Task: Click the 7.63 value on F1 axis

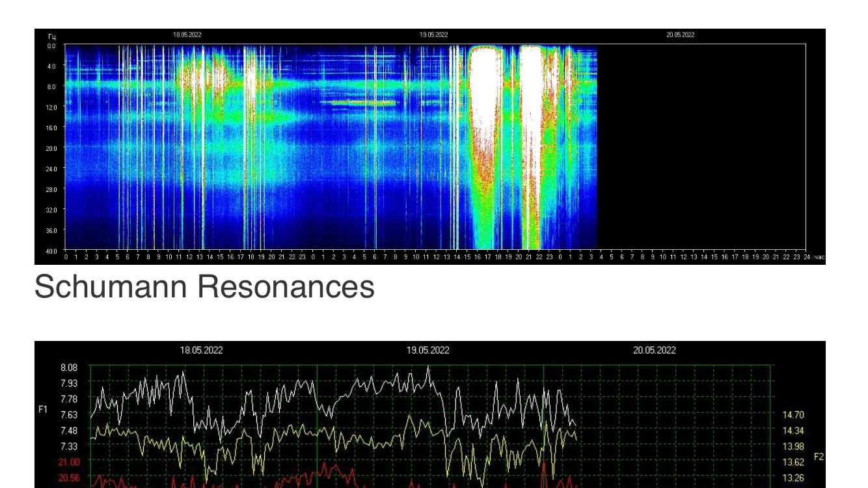Action: tap(69, 414)
